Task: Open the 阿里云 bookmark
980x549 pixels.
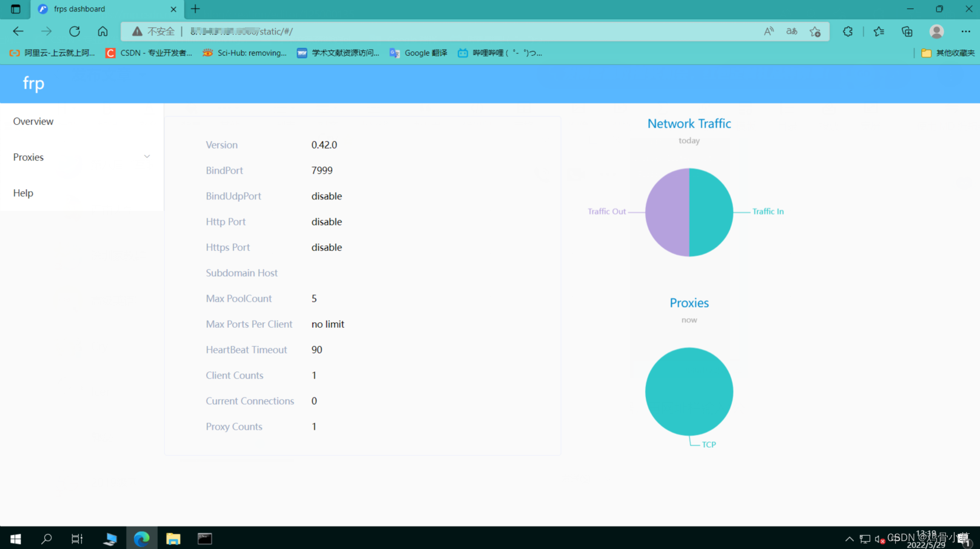Action: [52, 53]
